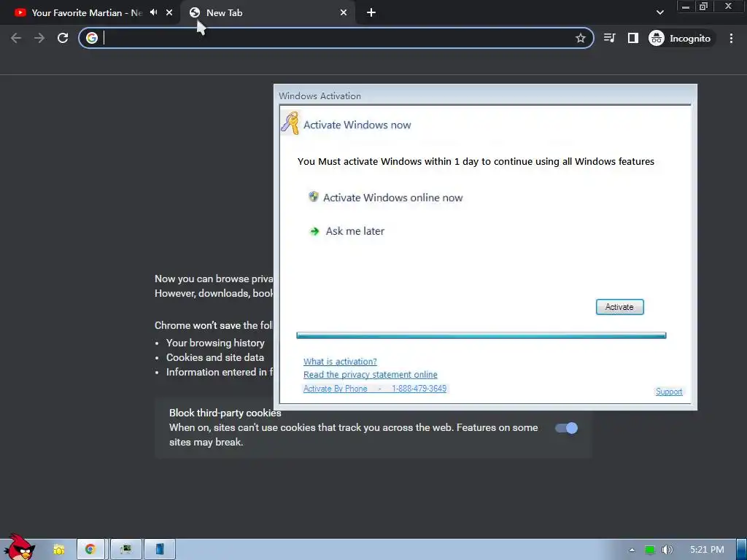Image resolution: width=747 pixels, height=560 pixels.
Task: Open the media control icon in toolbar
Action: (609, 38)
